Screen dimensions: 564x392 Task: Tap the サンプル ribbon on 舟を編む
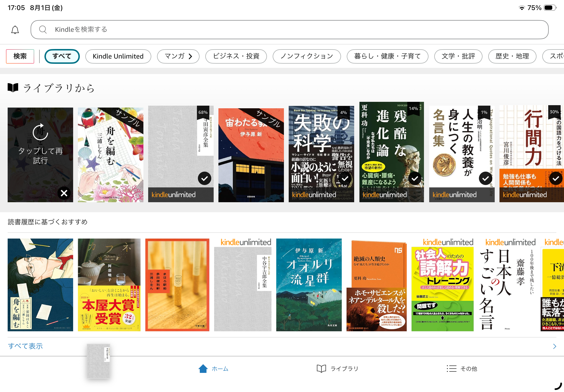click(x=127, y=119)
